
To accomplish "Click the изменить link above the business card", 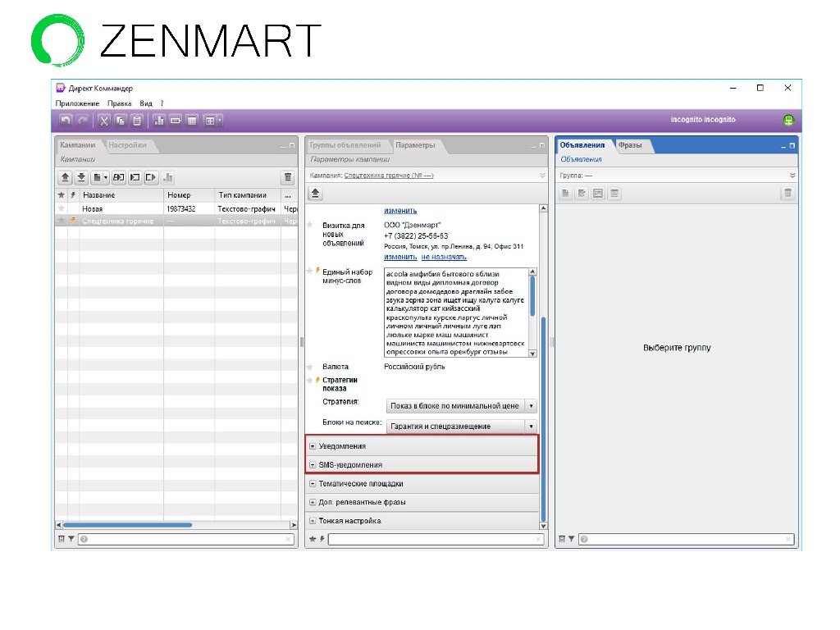I will click(400, 211).
